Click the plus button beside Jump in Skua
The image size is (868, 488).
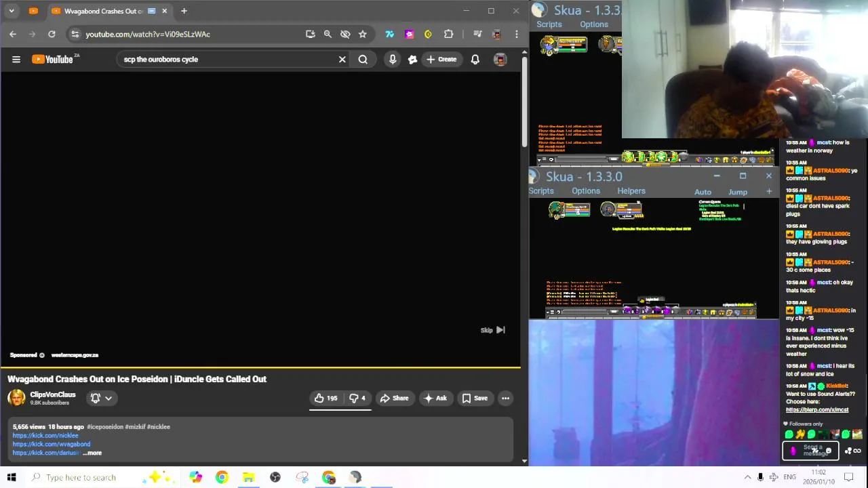pyautogui.click(x=769, y=192)
